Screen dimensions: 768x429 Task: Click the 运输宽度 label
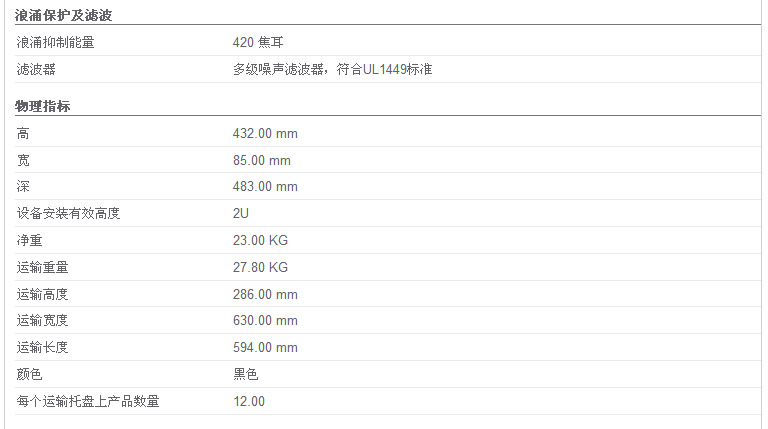click(x=42, y=320)
